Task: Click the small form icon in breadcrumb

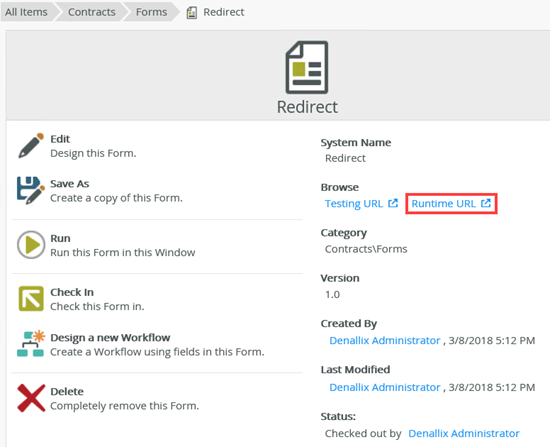Action: click(192, 13)
